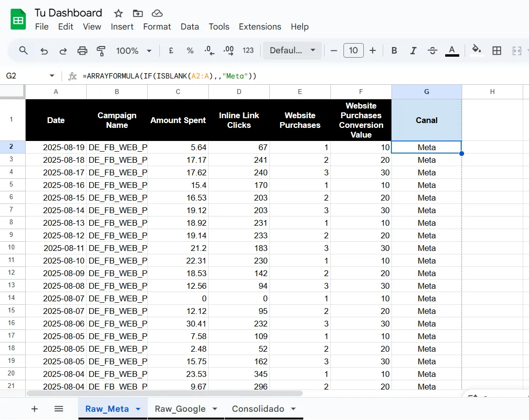Toggle bold formatting
Image resolution: width=529 pixels, height=420 pixels.
point(394,51)
